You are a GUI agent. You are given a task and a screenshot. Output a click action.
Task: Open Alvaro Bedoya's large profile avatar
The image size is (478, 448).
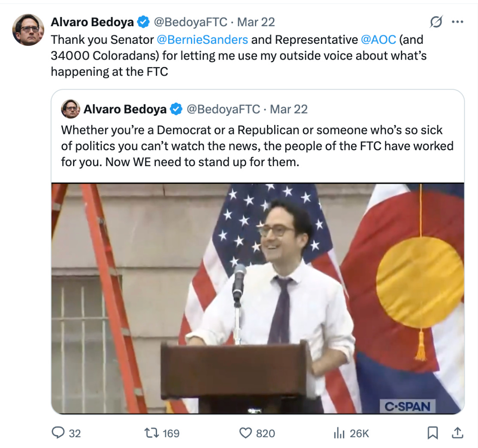pyautogui.click(x=28, y=30)
